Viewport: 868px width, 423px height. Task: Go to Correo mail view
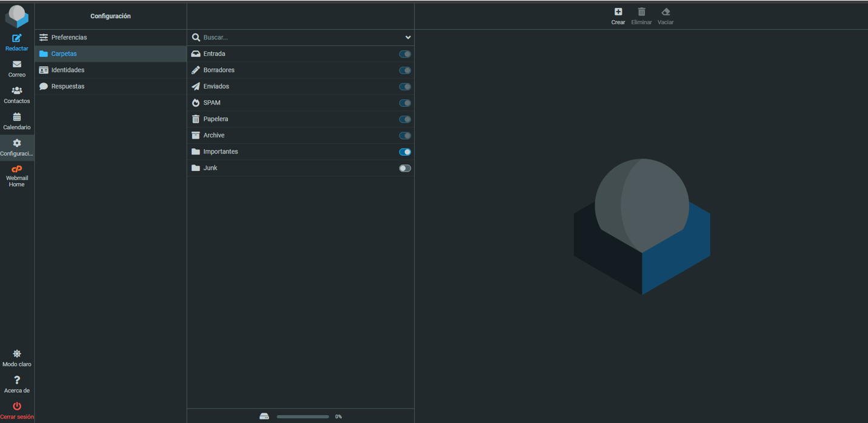coord(17,68)
